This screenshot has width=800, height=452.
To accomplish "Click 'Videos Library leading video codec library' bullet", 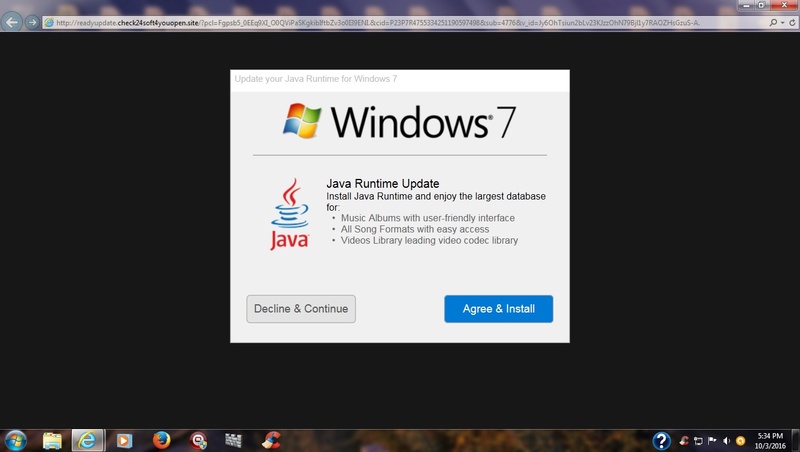I will click(429, 240).
